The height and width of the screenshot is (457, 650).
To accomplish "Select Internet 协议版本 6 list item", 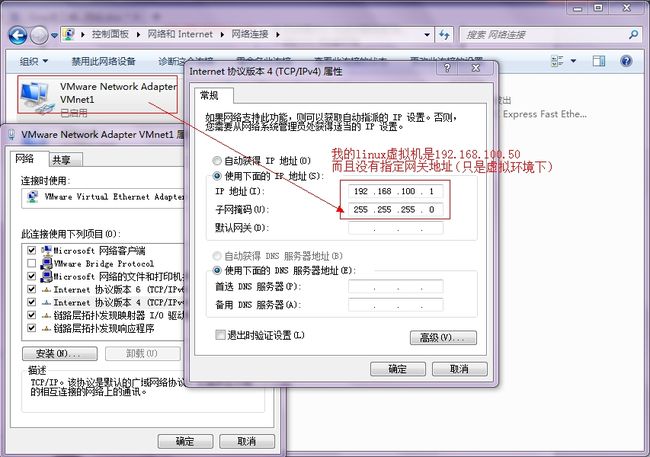I will point(112,289).
